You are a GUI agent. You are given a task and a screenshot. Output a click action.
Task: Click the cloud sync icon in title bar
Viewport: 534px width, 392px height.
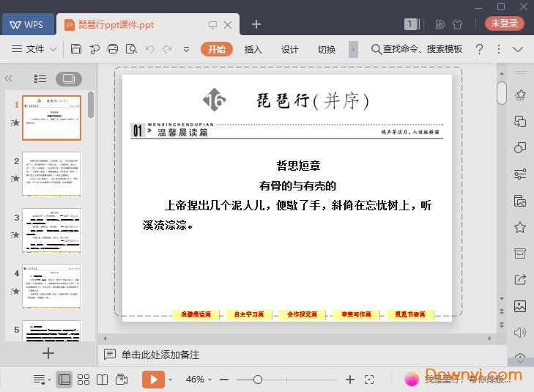(x=440, y=24)
